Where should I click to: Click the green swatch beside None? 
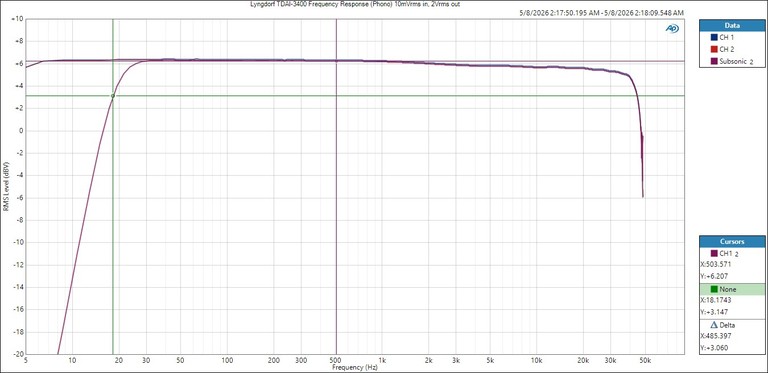click(x=713, y=289)
